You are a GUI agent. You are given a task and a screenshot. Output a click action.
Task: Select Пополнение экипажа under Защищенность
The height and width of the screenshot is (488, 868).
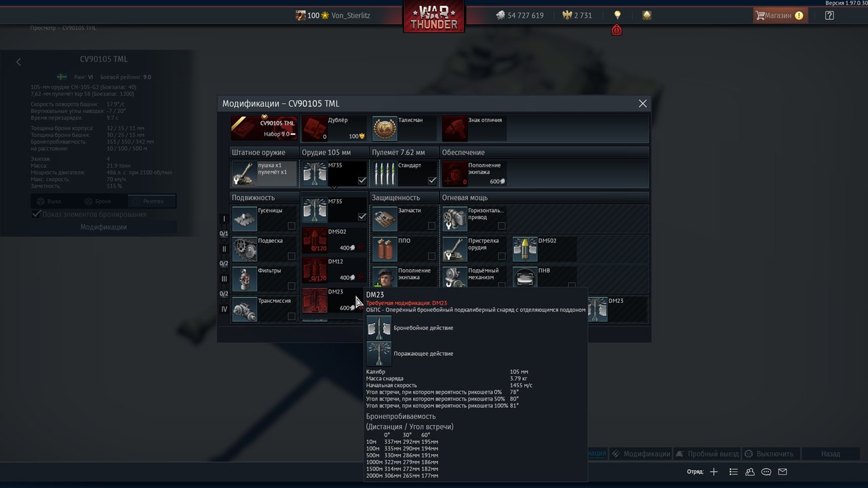tap(384, 277)
